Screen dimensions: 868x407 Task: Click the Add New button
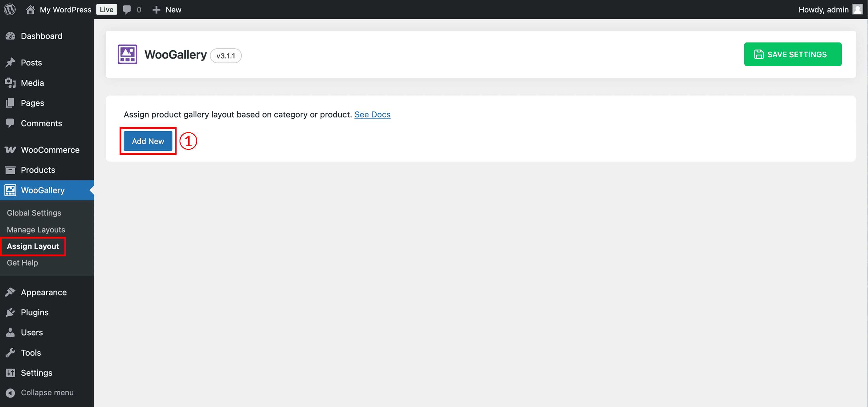click(148, 141)
